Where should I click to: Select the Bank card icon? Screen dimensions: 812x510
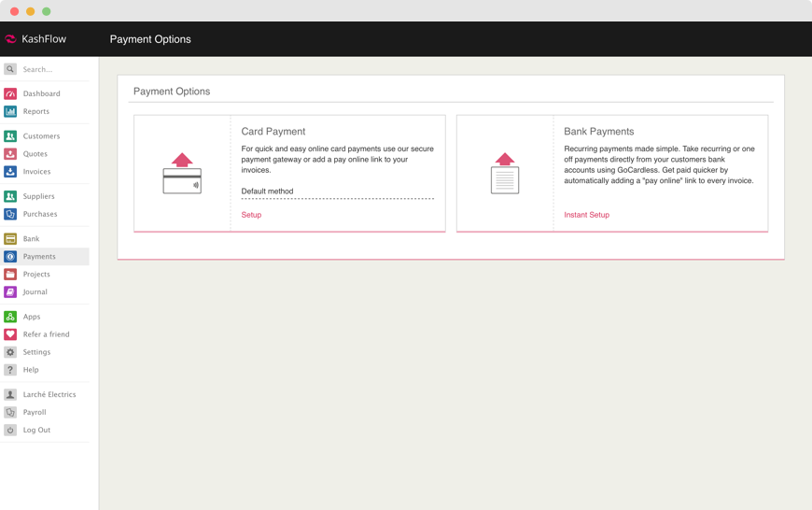(10, 239)
